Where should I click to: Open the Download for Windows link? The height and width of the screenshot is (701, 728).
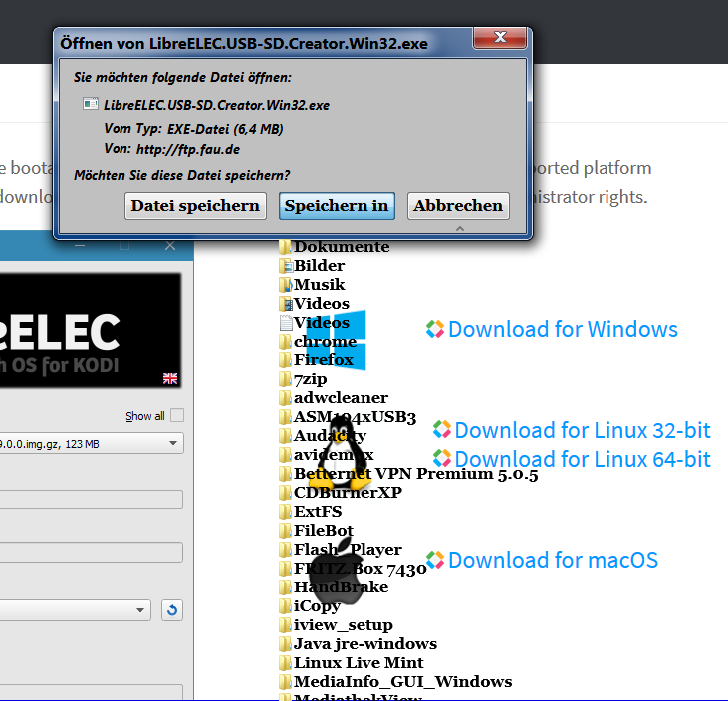click(563, 329)
